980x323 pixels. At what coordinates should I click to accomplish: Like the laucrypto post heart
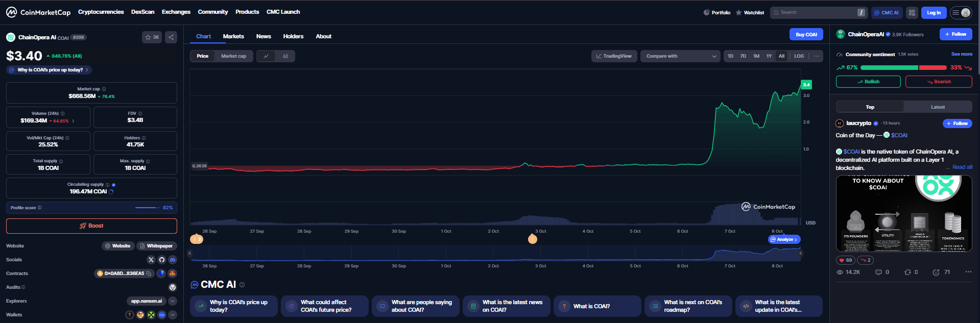(846, 260)
